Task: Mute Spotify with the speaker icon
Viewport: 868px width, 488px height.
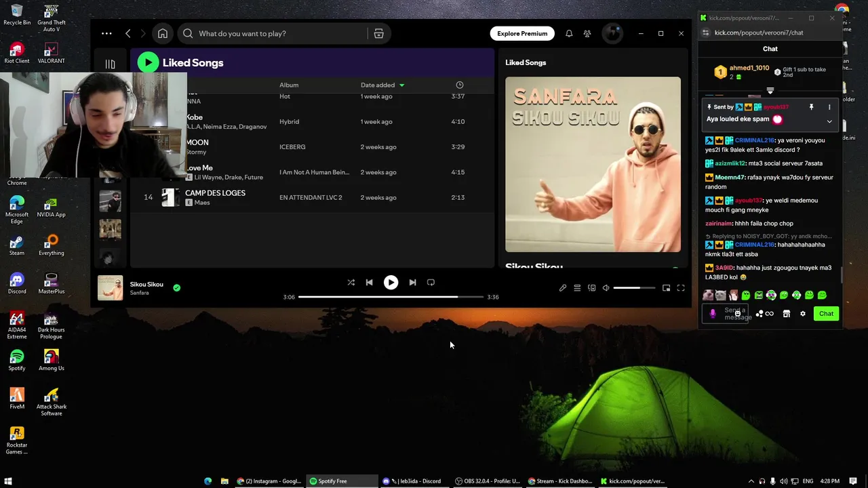Action: pos(606,288)
